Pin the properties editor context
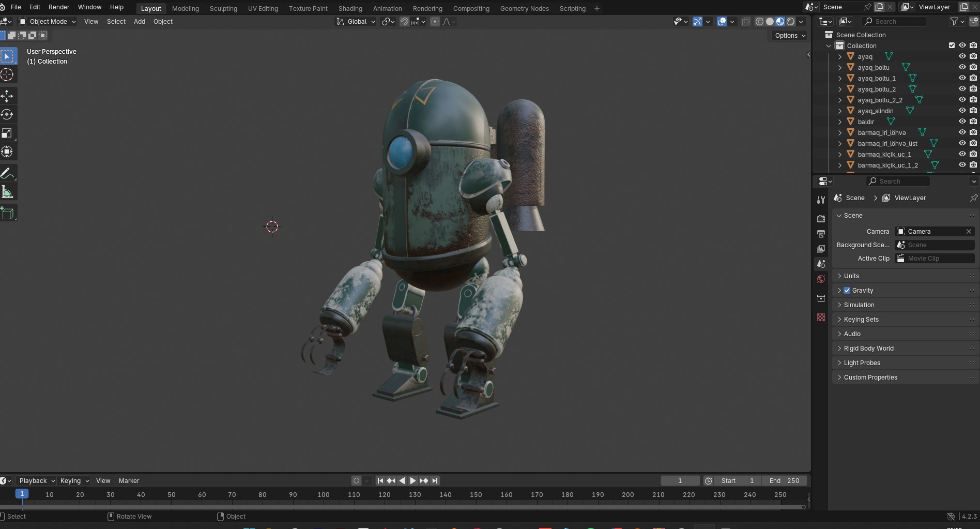 pos(974,198)
